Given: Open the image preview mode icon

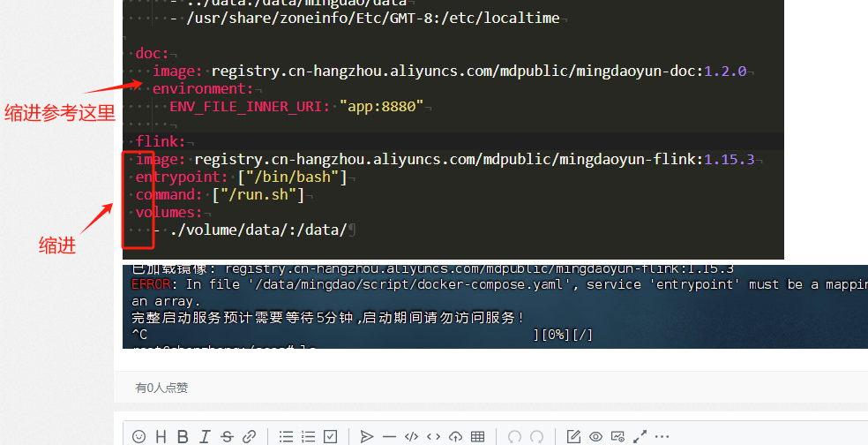Looking at the screenshot, I should (x=617, y=437).
